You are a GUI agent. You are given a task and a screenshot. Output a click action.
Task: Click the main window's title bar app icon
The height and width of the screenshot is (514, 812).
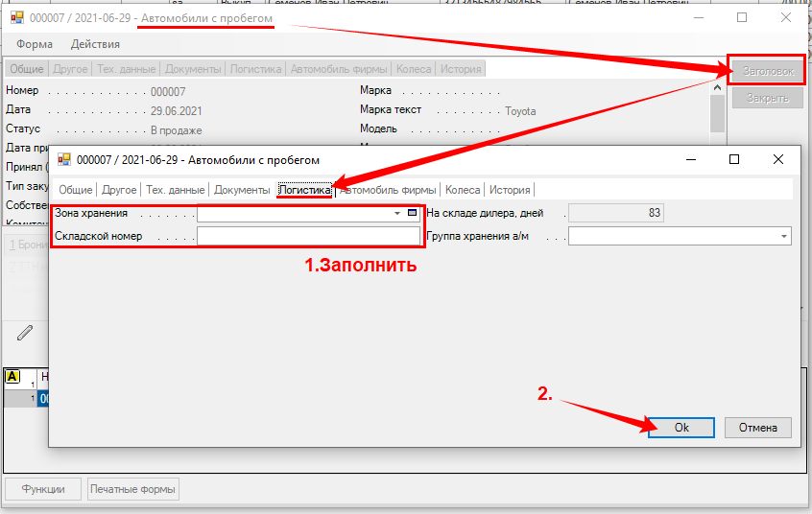click(x=17, y=18)
